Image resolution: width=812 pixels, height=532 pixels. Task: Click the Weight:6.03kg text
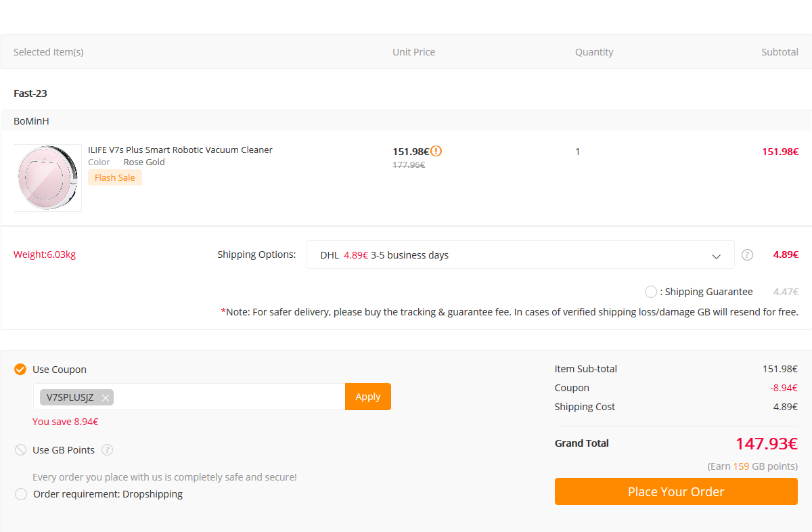coord(45,255)
